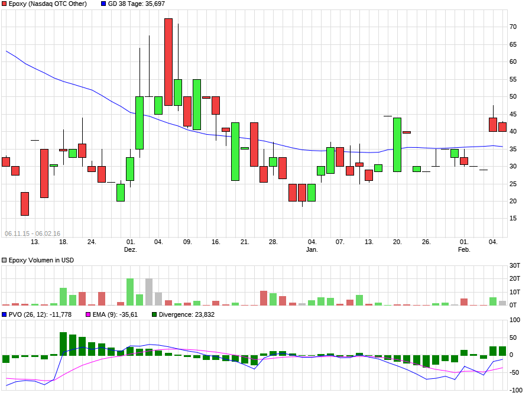This screenshot has width=532, height=396.
Task: Click the '0T' volume axis label
Action: (513, 305)
